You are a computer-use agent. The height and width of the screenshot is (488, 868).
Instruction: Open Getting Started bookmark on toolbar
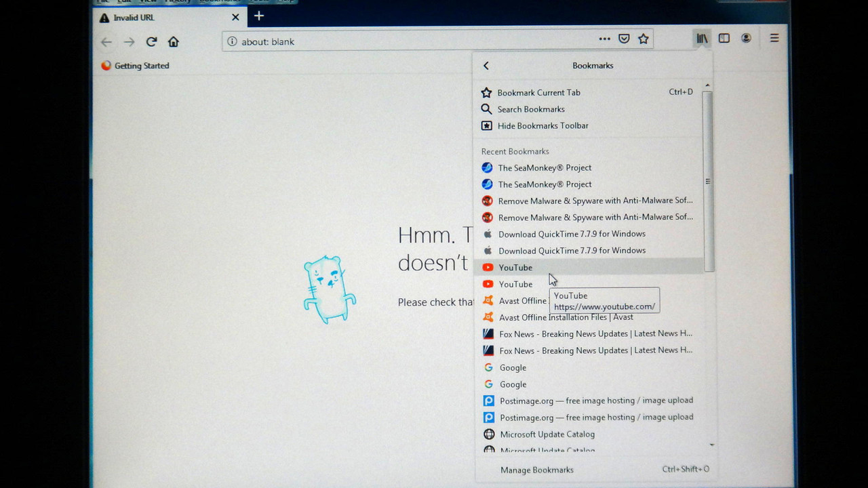tap(135, 66)
